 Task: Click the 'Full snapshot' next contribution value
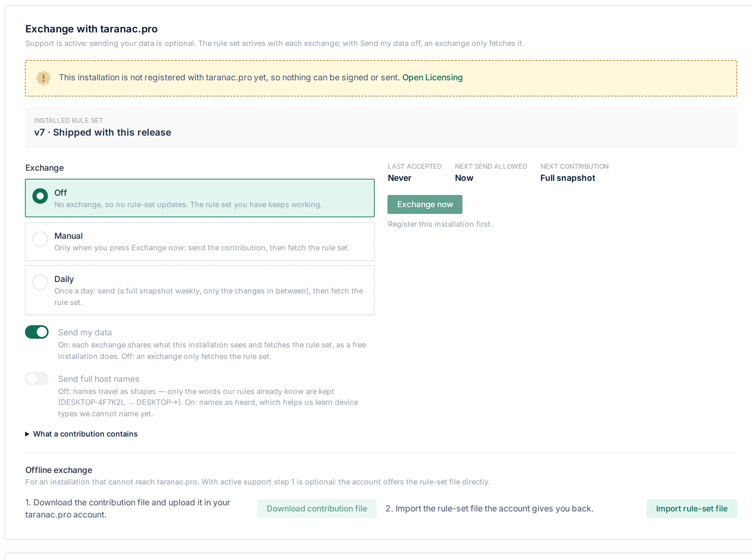coord(567,178)
